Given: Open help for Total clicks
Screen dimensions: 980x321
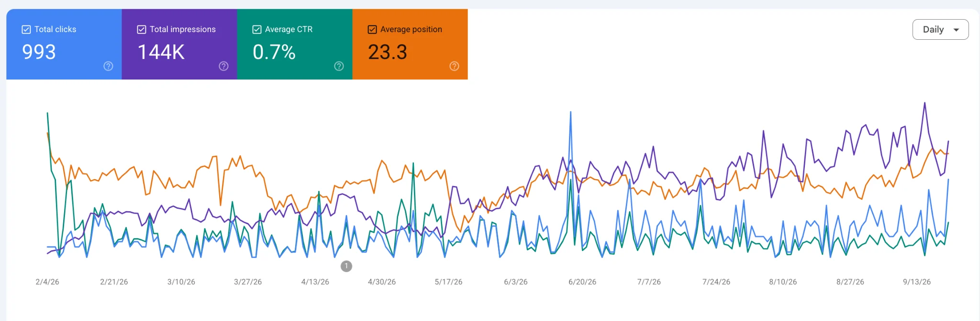Looking at the screenshot, I should (x=108, y=66).
